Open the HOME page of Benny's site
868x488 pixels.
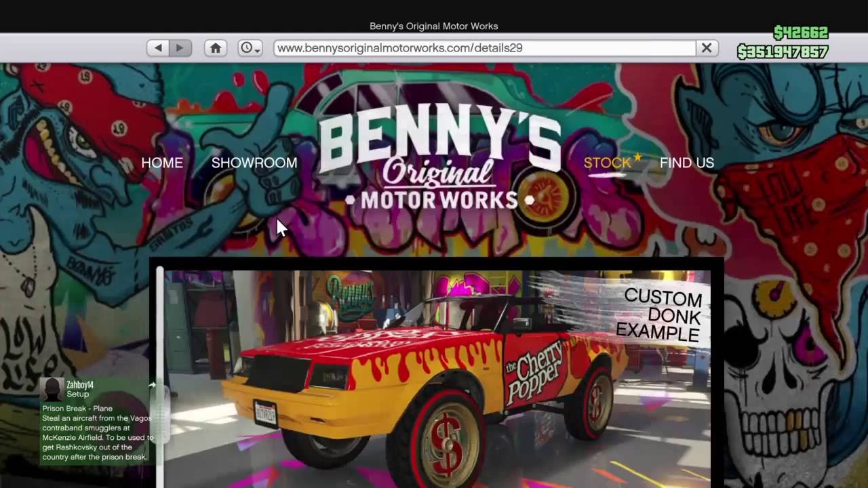pos(162,163)
